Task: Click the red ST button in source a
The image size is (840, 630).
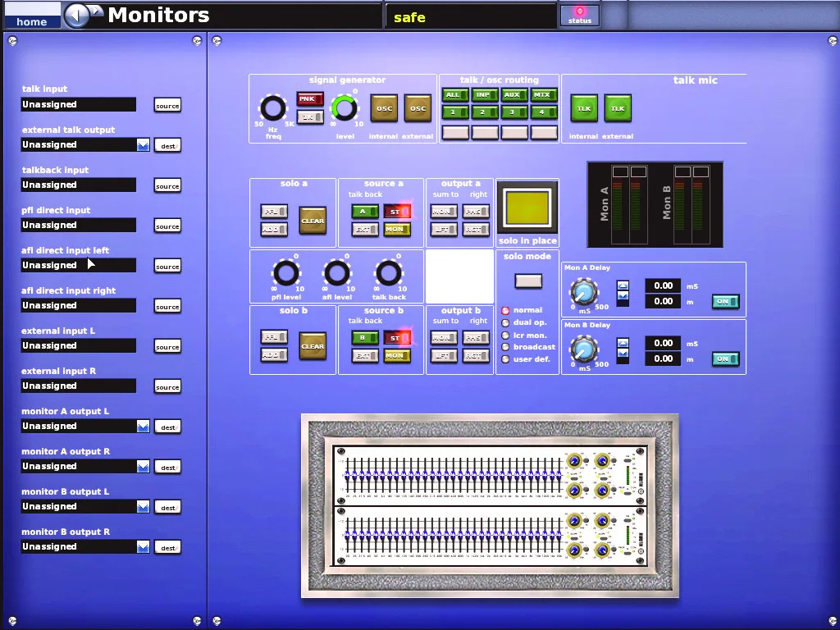Action: click(x=397, y=212)
